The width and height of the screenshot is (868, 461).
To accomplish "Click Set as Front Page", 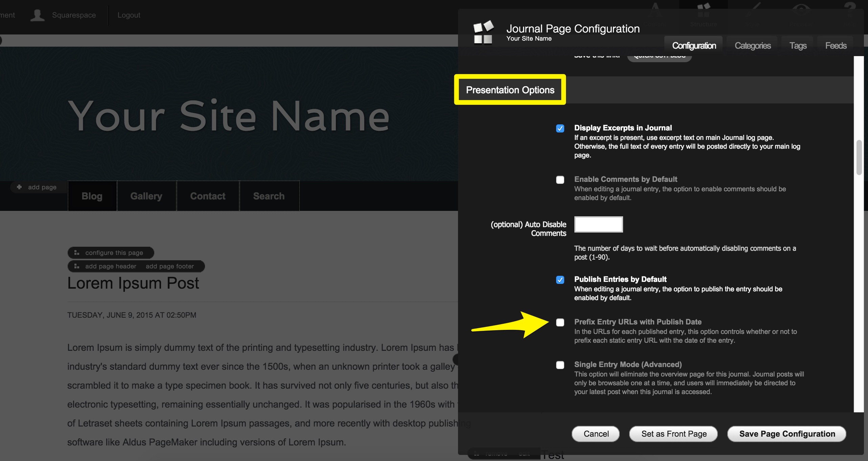I will coord(673,434).
